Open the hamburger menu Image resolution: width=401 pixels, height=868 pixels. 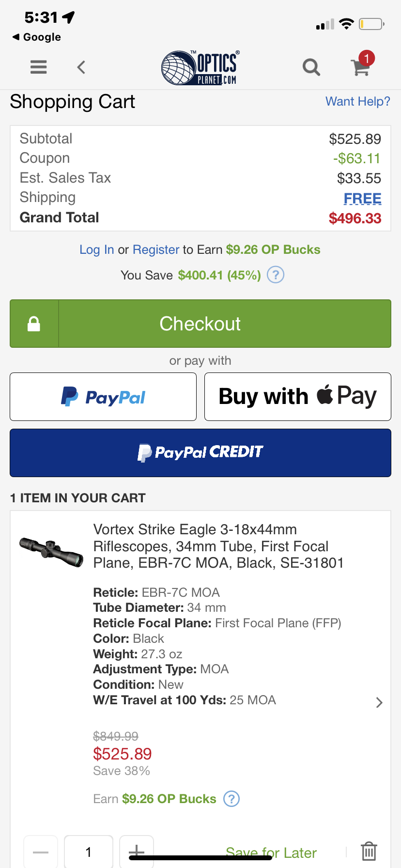(39, 67)
